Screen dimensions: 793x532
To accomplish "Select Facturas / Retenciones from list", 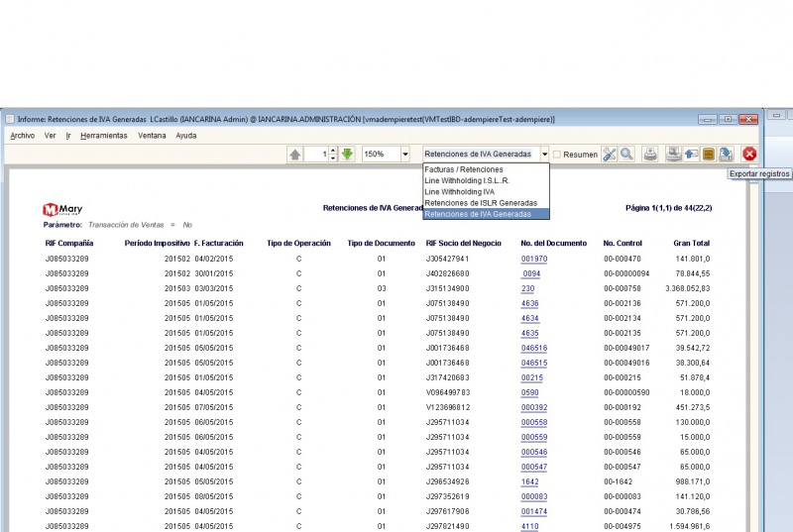I will click(x=486, y=169).
